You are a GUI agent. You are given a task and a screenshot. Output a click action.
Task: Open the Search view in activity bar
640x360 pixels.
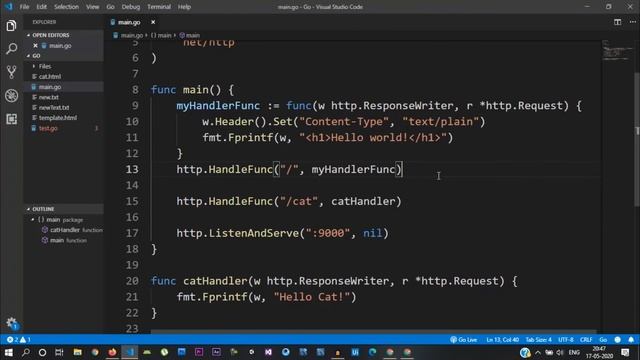point(11,49)
